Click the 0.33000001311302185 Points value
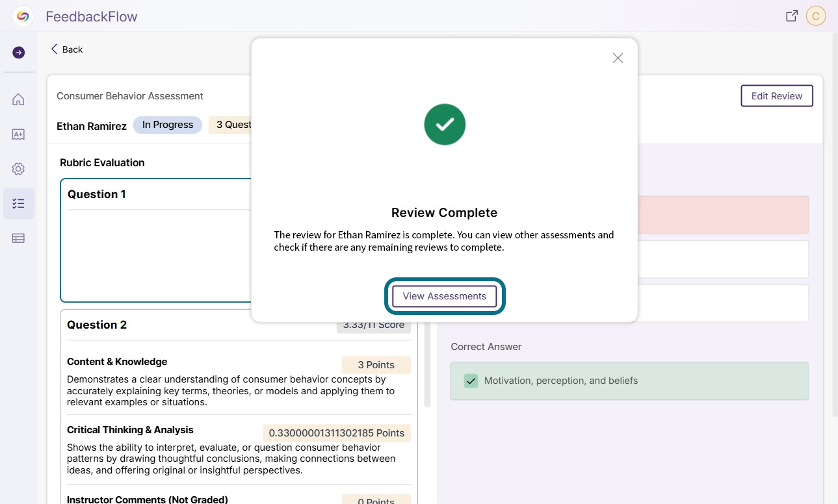Viewport: 838px width, 504px height. (x=337, y=433)
